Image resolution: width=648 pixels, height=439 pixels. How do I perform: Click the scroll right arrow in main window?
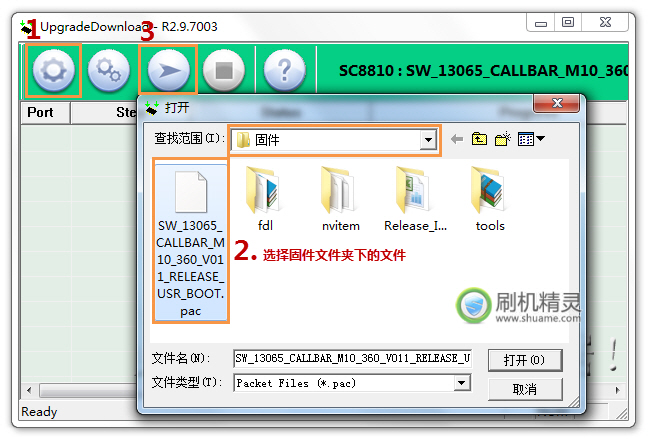(x=617, y=390)
